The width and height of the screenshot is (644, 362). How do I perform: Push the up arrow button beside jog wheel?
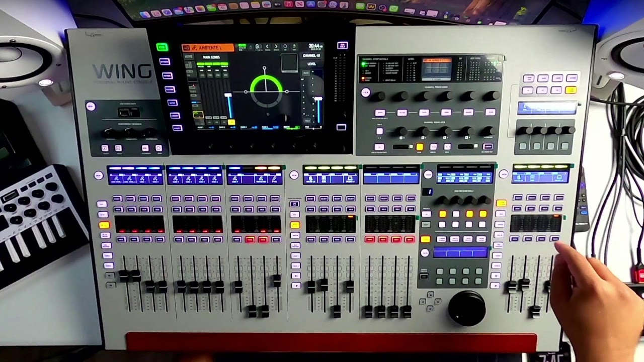click(430, 294)
